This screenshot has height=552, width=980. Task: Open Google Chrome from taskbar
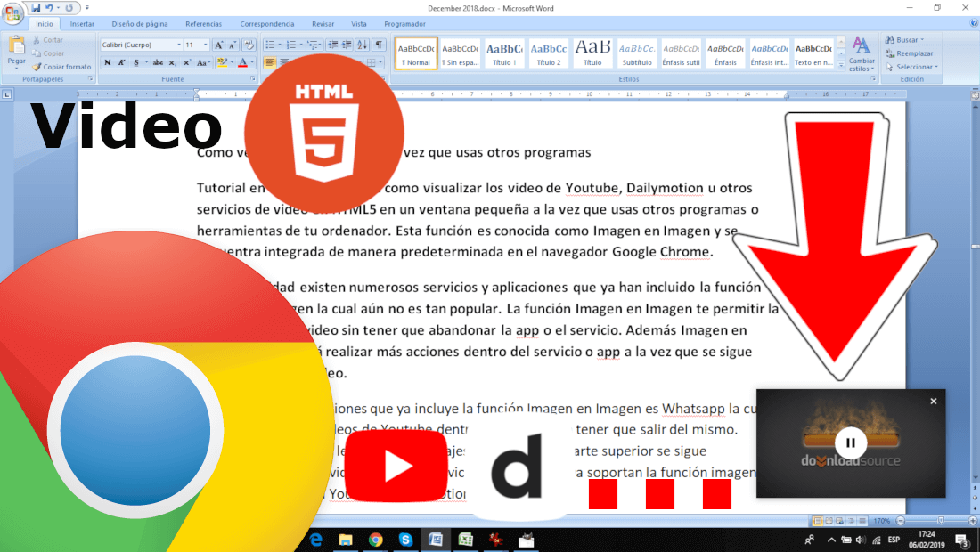tap(376, 540)
